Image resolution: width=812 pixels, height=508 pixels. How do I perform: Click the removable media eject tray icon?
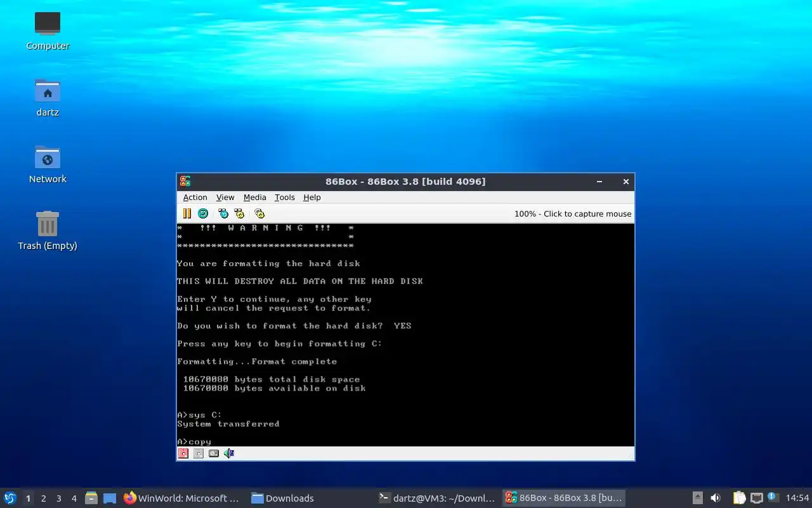697,498
